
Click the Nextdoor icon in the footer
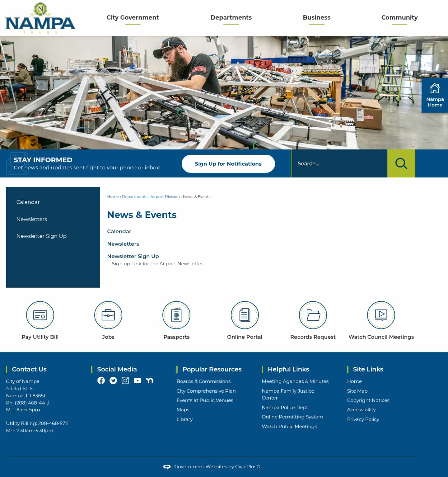coord(150,380)
